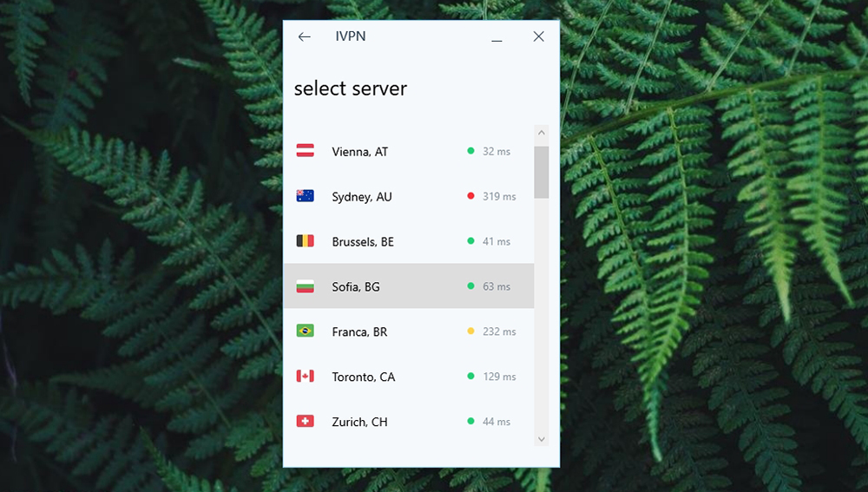Click the server list scrollbar thumb
The height and width of the screenshot is (492, 868).
(542, 172)
